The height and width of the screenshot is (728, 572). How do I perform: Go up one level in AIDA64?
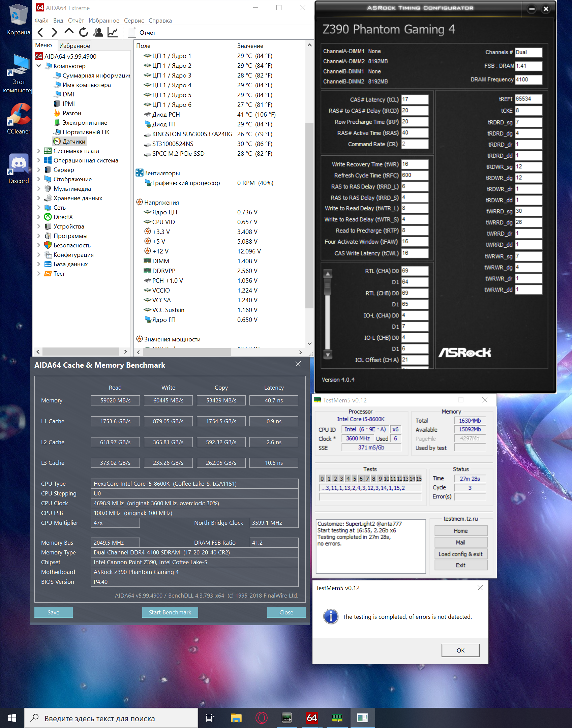(69, 32)
